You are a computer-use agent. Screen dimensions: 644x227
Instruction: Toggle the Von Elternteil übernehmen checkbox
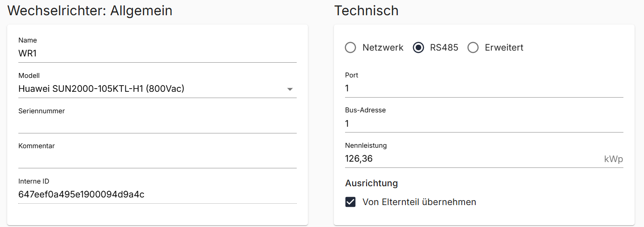click(350, 202)
